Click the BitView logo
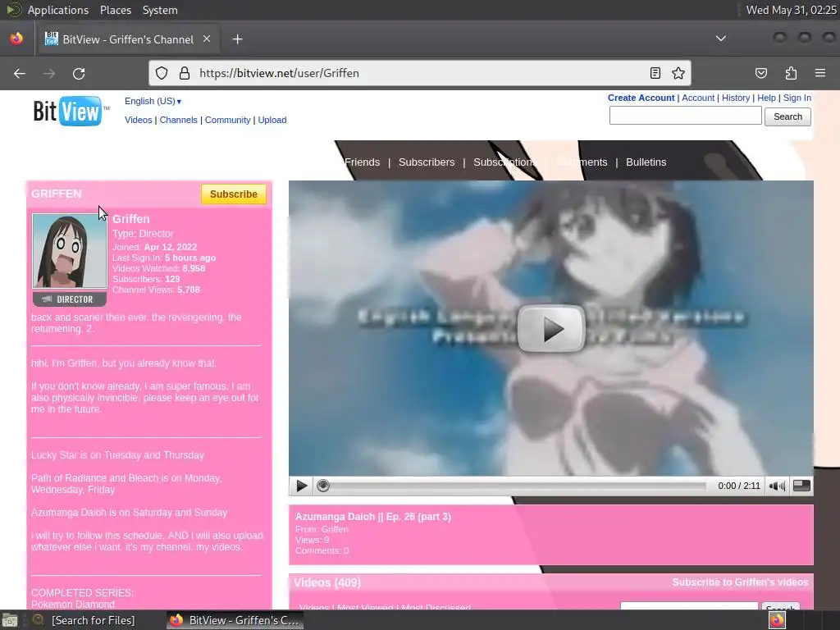 pos(71,111)
